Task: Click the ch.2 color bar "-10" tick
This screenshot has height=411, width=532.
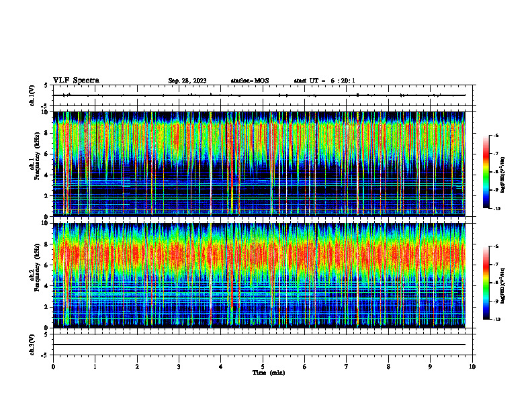Action: pyautogui.click(x=497, y=320)
